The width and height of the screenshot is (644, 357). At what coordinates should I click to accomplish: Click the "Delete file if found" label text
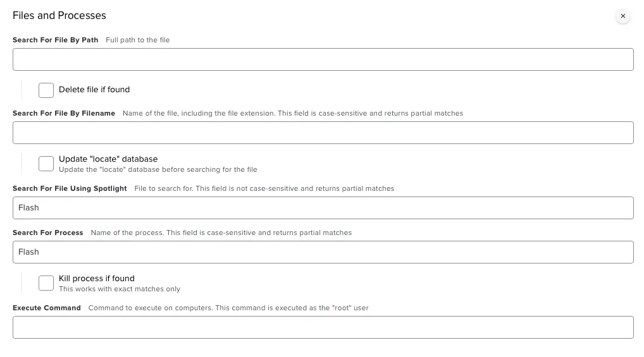(x=94, y=90)
